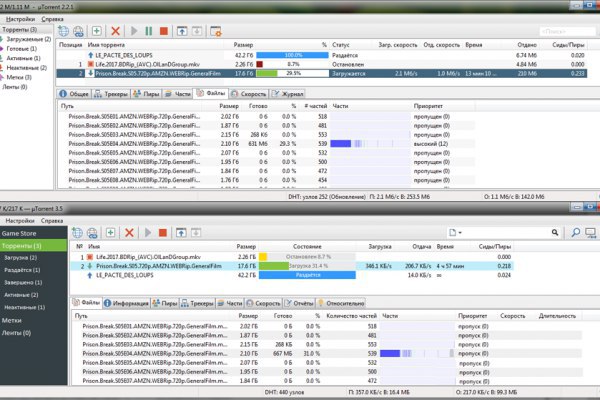The width and height of the screenshot is (600, 400).
Task: Click Stop torrent icon in µTorrent 2.2.1 toolbar
Action: [x=164, y=31]
